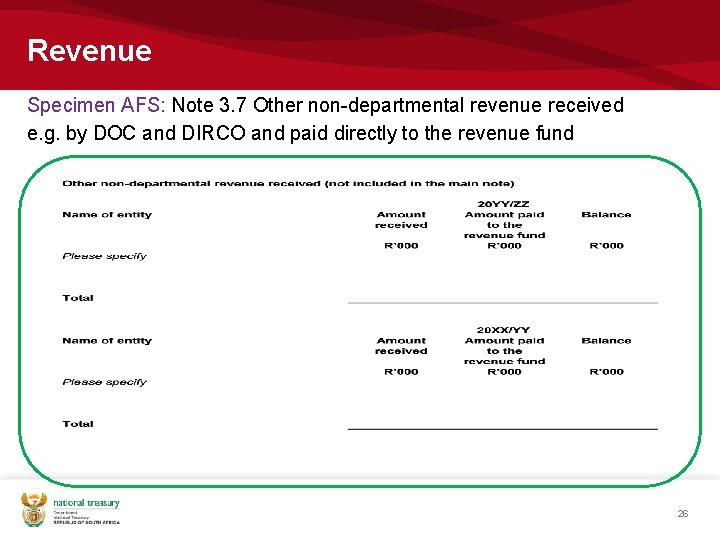Viewport: 720px width, 540px height.
Task: Select "Please specify" in the 20XX/YY section
Action: pyautogui.click(x=105, y=382)
